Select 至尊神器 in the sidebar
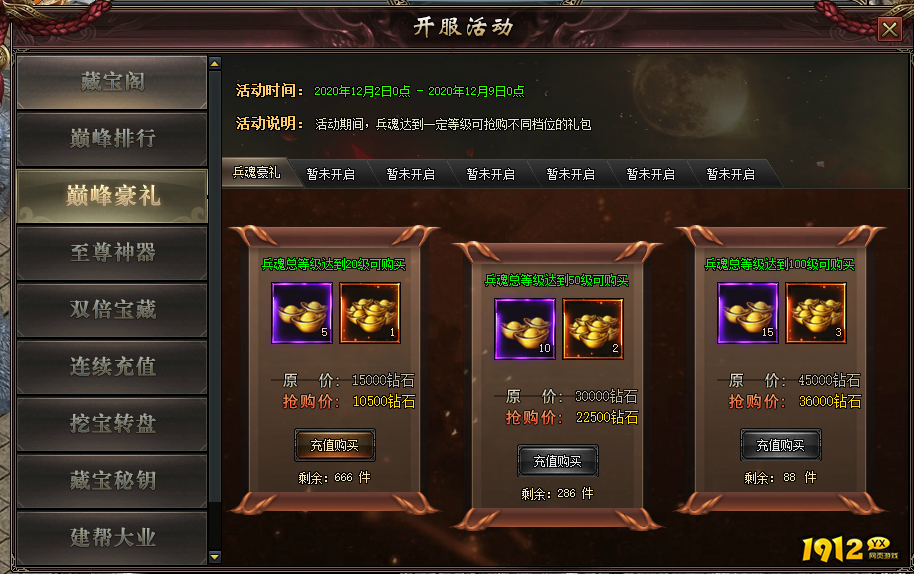The height and width of the screenshot is (574, 914). [x=112, y=253]
